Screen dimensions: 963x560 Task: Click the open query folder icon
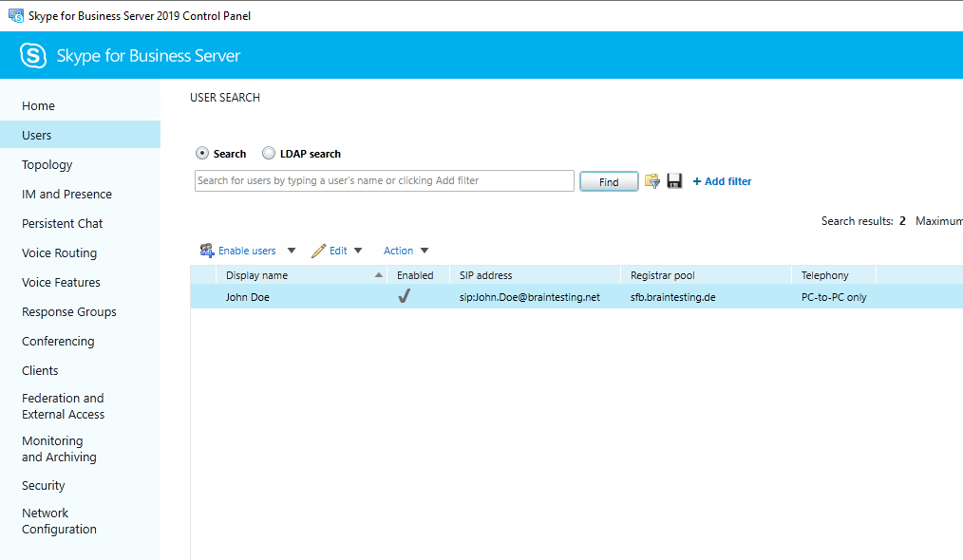(652, 181)
